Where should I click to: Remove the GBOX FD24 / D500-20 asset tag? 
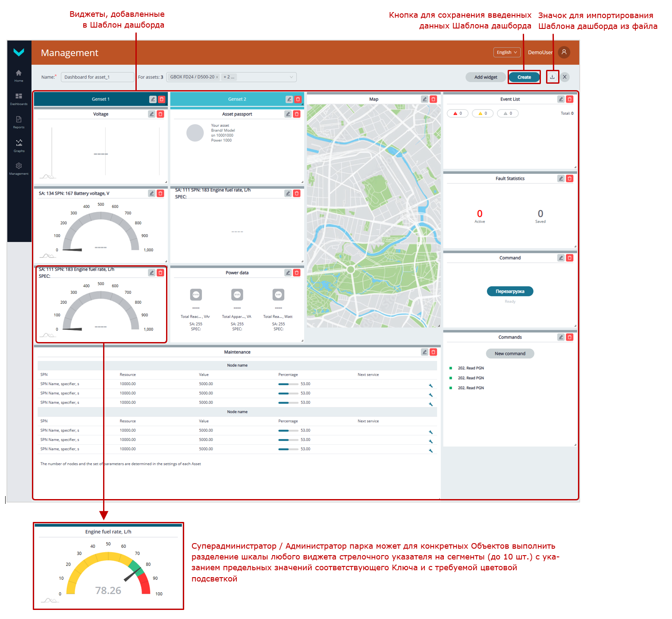[x=217, y=77]
